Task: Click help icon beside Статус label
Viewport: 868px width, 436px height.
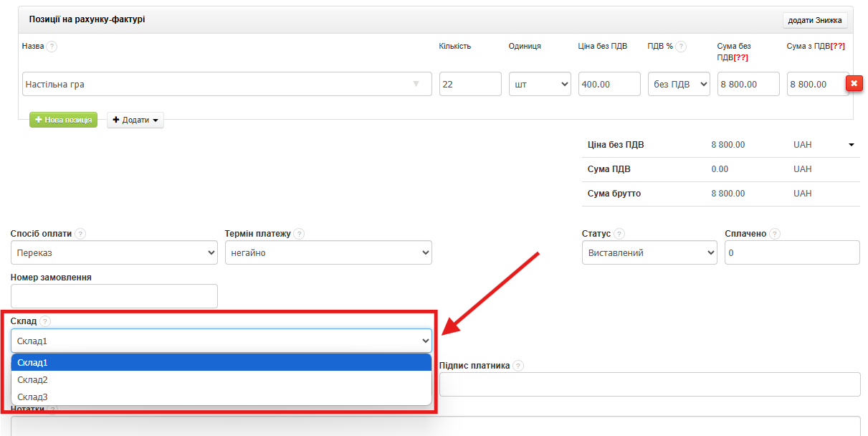Action: 619,234
